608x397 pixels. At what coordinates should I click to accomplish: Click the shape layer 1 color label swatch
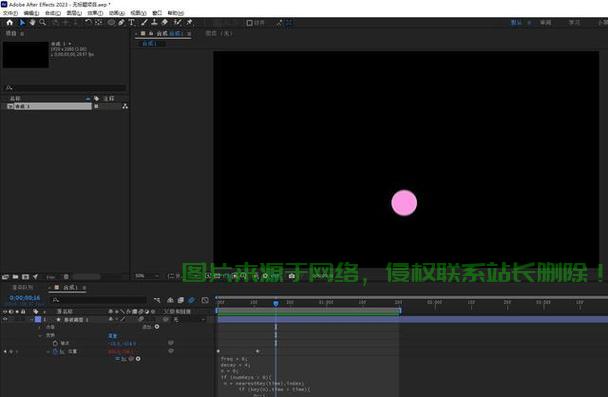click(38, 319)
